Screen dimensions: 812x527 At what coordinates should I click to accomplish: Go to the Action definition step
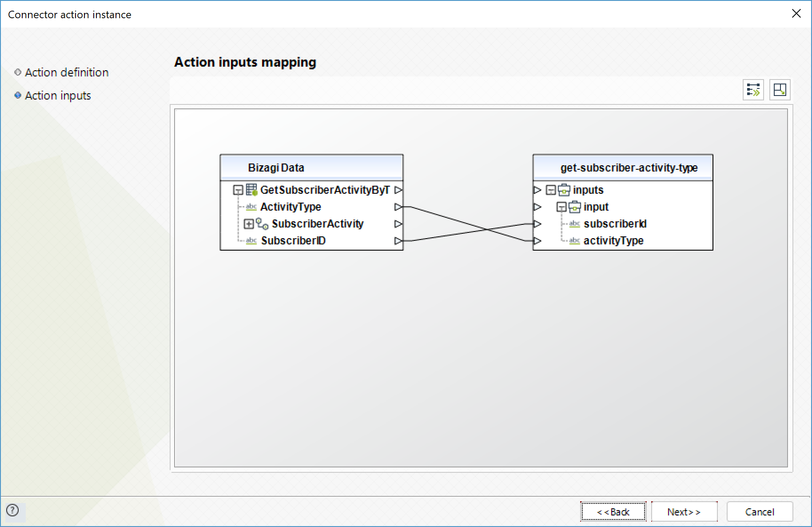click(x=67, y=72)
